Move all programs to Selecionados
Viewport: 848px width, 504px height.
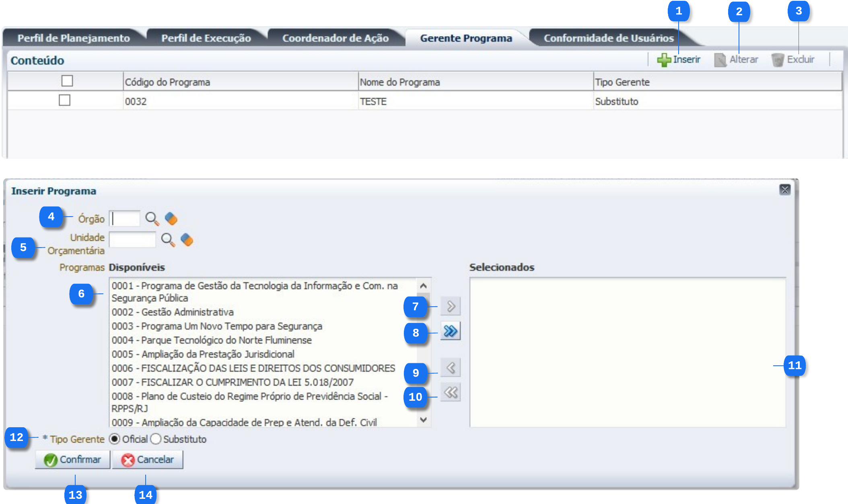coord(450,331)
